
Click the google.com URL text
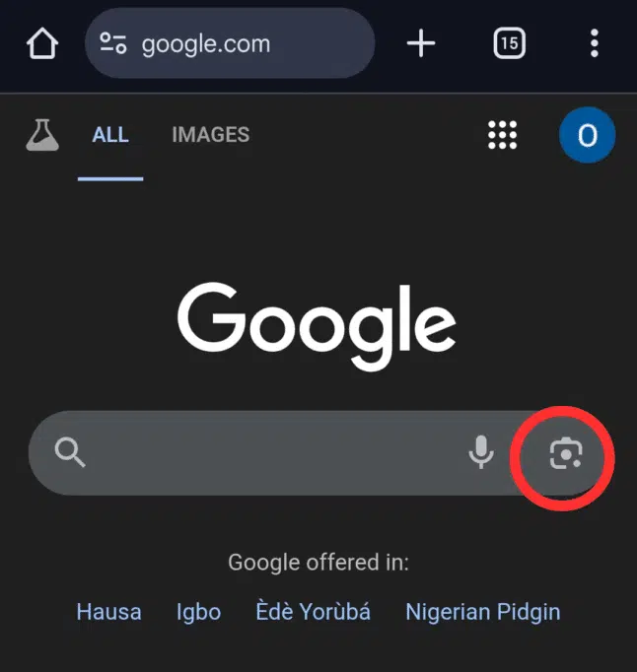(x=205, y=44)
